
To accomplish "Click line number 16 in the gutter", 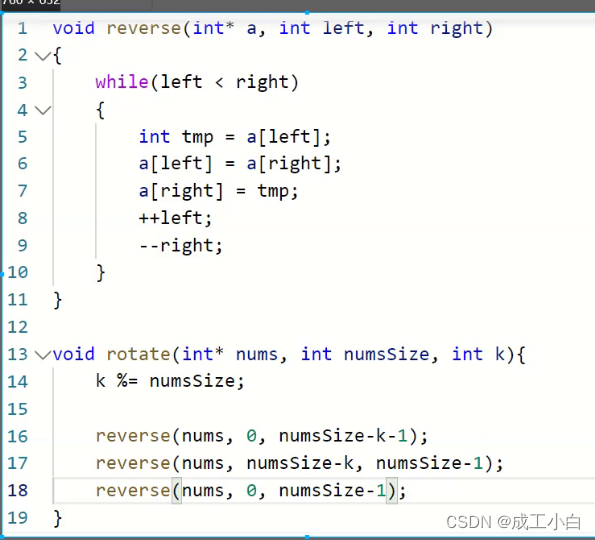I will 18,436.
